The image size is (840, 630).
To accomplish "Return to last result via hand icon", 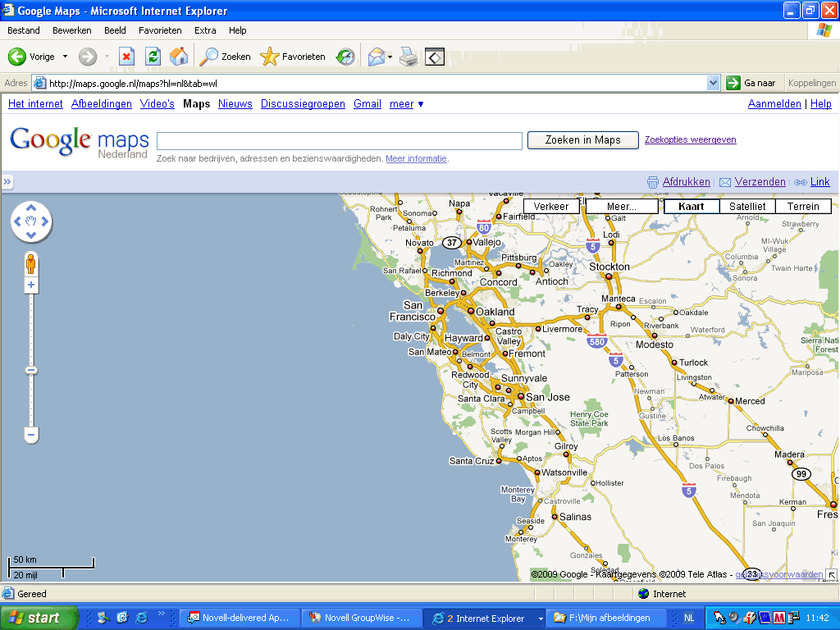I will coord(31,221).
